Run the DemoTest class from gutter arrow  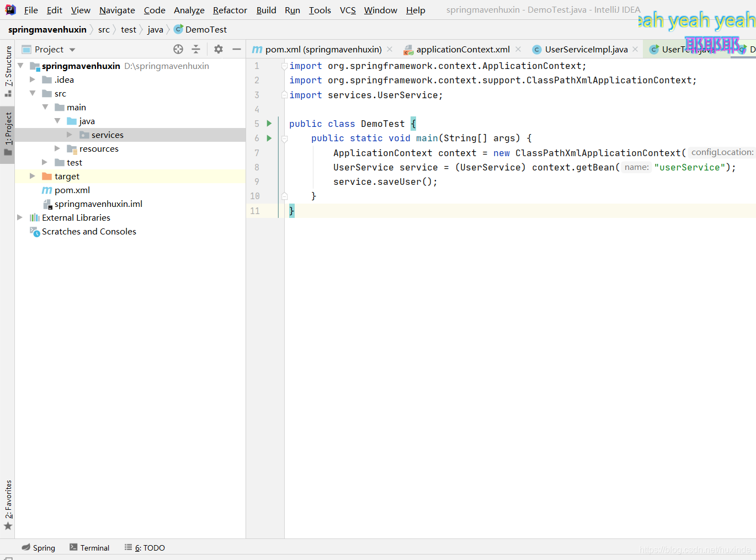(x=269, y=124)
